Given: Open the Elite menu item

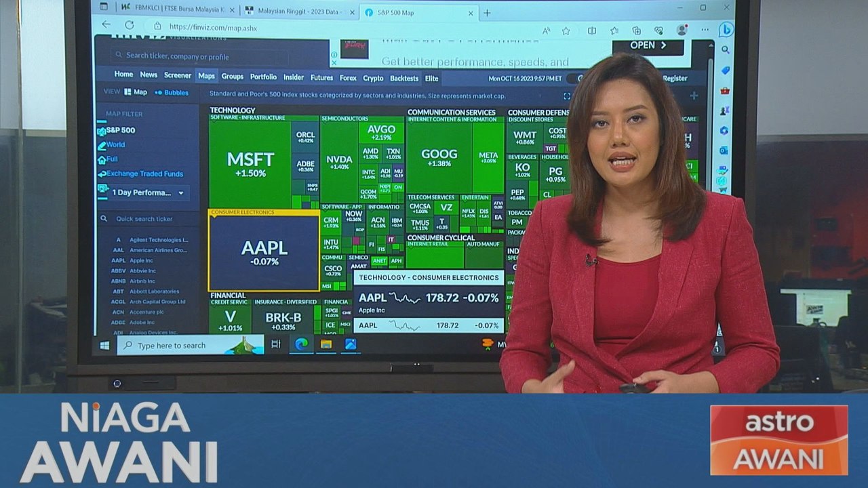Looking at the screenshot, I should (x=431, y=78).
